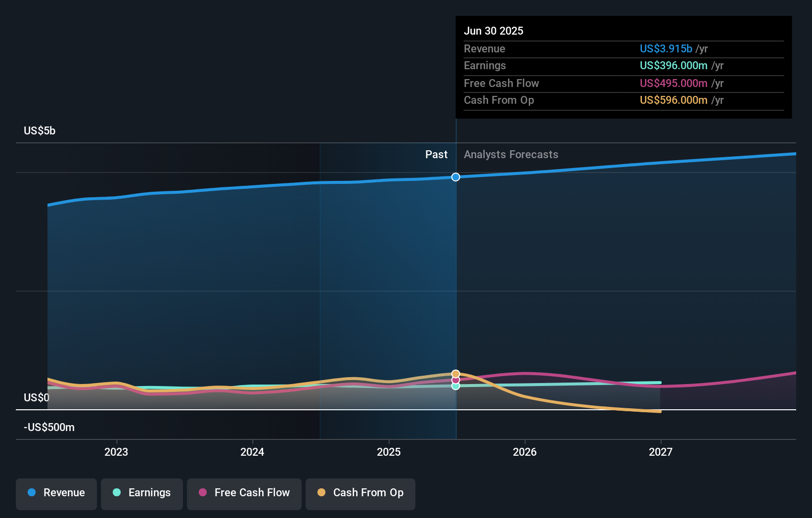Click the 2027 x-axis label
The width and height of the screenshot is (812, 518).
coord(661,452)
